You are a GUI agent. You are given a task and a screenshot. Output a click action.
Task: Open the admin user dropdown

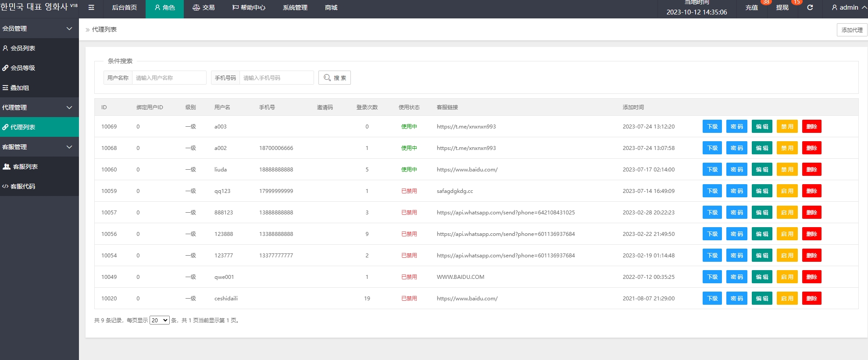[x=849, y=7]
